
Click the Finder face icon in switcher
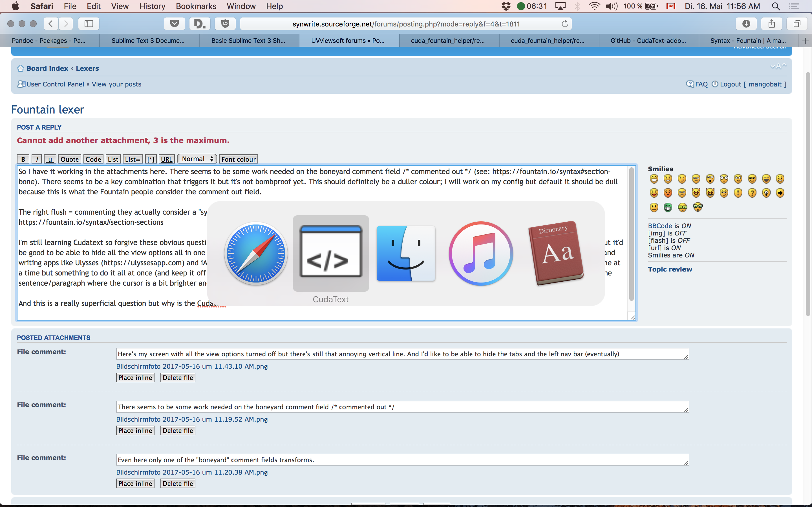pos(406,253)
